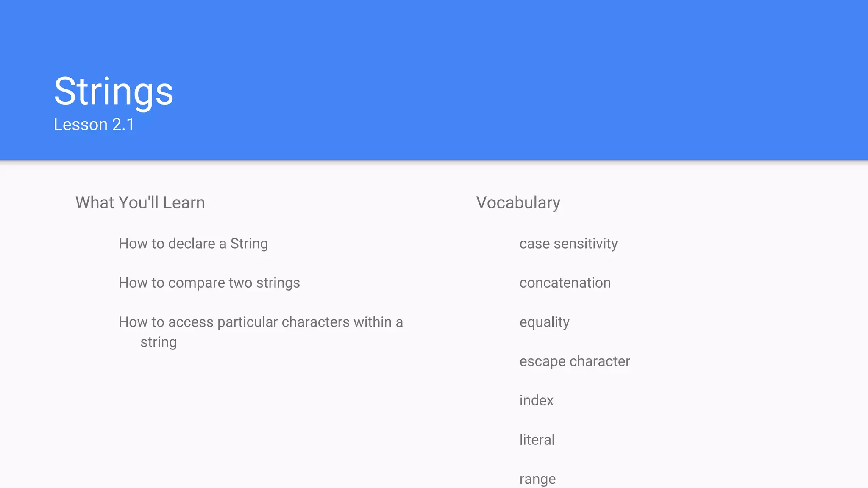This screenshot has height=488, width=868.
Task: Select the 'concatenation' vocabulary term
Action: (x=565, y=283)
